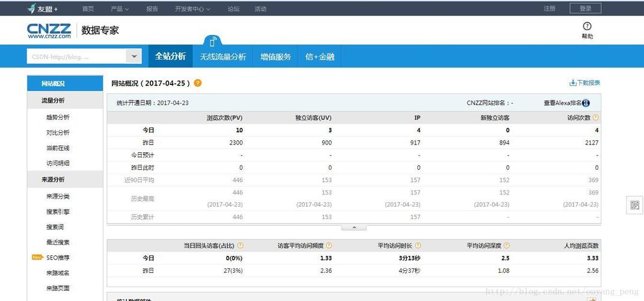Click yesterday's returning visitors 27(3%)
The width and height of the screenshot is (644, 301).
click(x=233, y=270)
